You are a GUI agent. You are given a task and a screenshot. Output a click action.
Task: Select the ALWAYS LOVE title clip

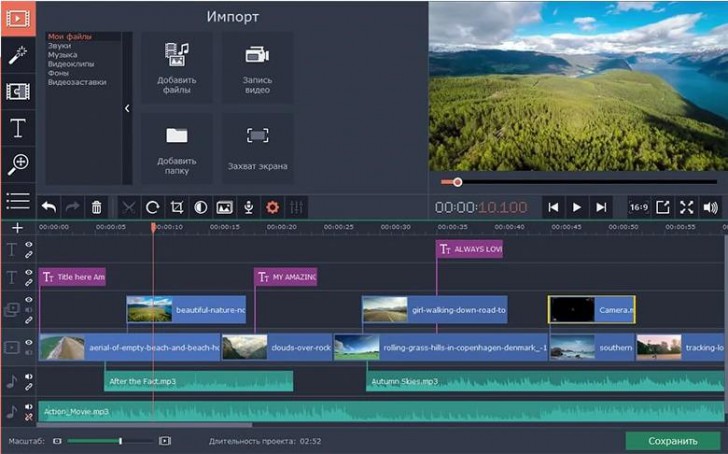(469, 249)
